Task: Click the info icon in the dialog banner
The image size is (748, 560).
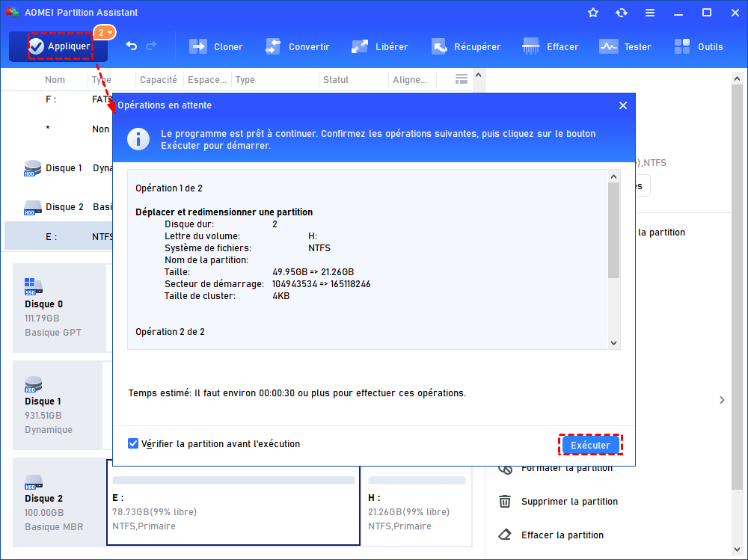Action: 138,139
